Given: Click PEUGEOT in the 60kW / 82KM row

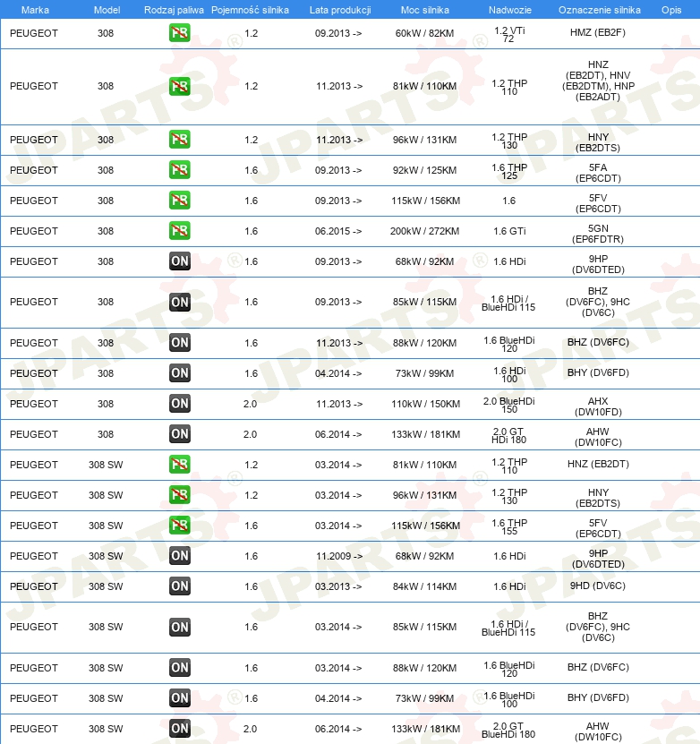Looking at the screenshot, I should (x=34, y=33).
